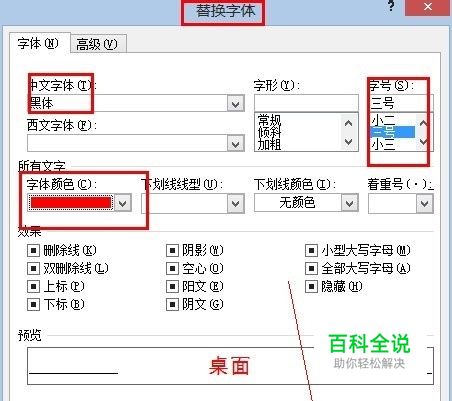Click the 字形 text input field

[306, 103]
